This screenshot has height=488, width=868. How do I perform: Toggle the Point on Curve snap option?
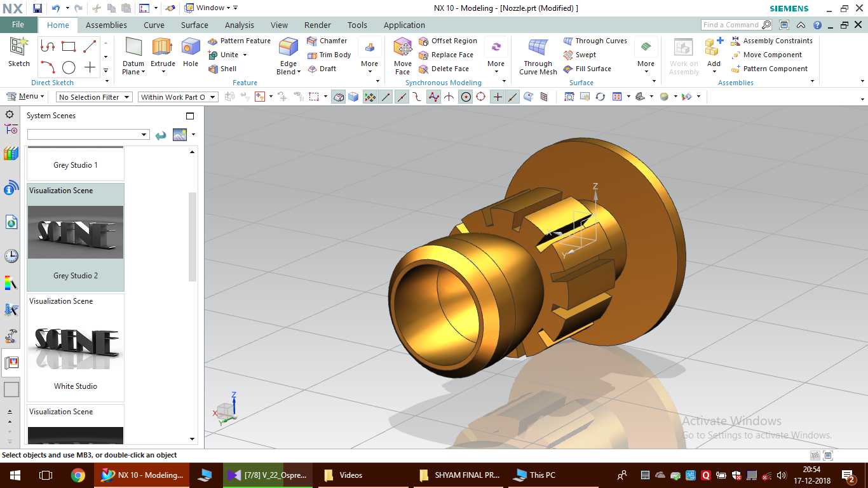tap(513, 97)
